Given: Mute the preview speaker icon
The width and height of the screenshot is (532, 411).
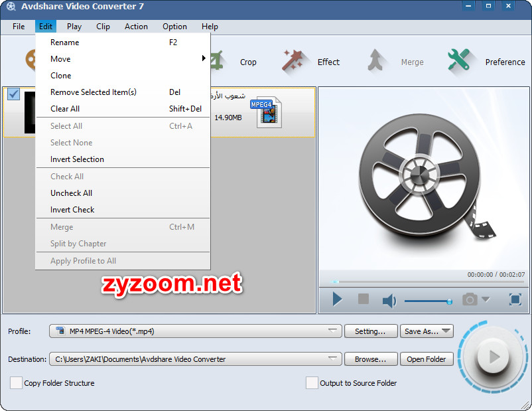Looking at the screenshot, I should tap(389, 301).
